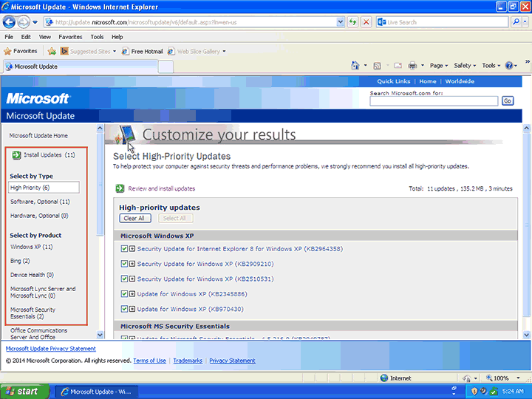Open the Edit menu

point(26,37)
